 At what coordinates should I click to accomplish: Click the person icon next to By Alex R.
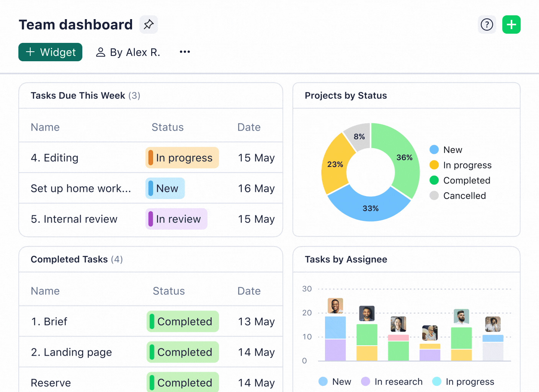point(100,52)
